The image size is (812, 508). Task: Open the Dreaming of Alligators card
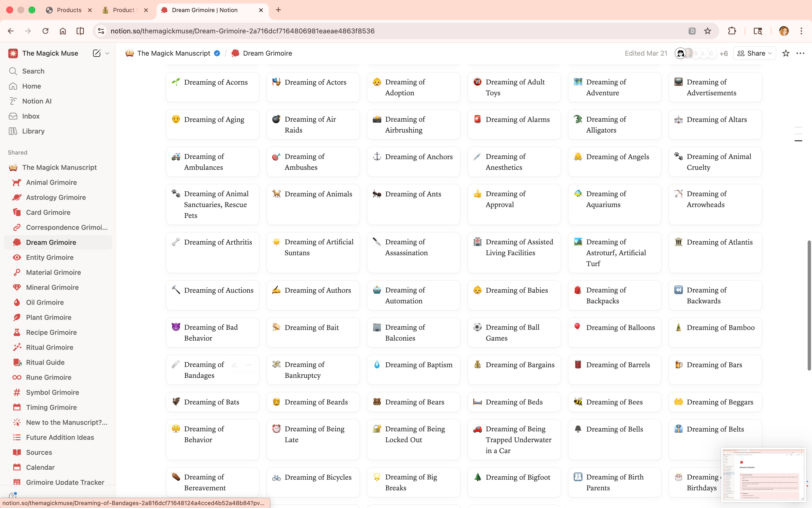point(614,125)
